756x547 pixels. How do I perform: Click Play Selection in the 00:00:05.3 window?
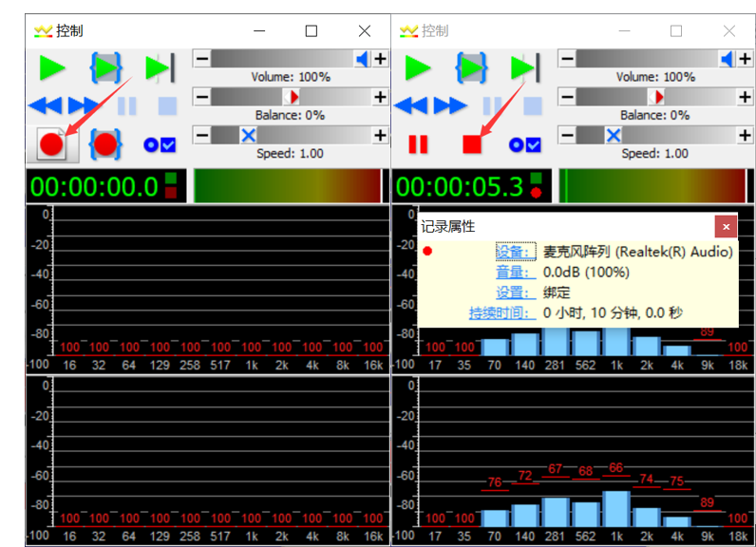coord(472,67)
